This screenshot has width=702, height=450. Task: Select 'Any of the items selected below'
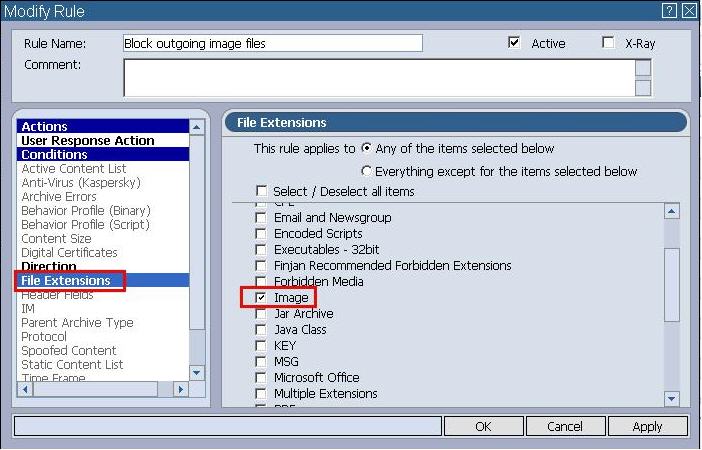coord(367,149)
